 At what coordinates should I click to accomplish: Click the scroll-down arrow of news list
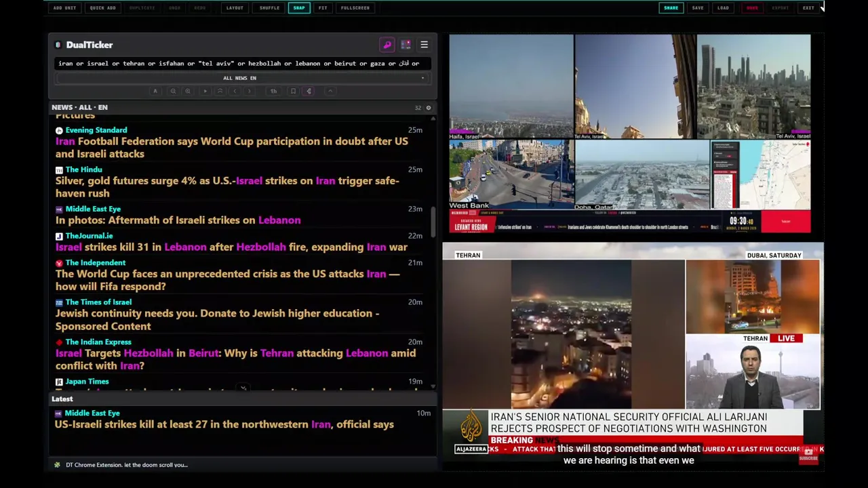tap(433, 387)
